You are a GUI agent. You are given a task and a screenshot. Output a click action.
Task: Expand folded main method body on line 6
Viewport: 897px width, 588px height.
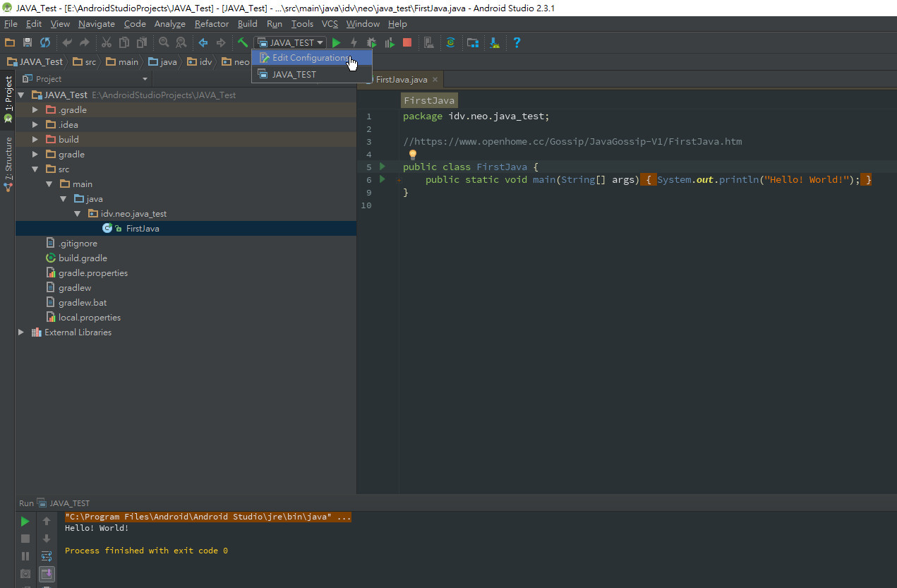click(x=399, y=181)
